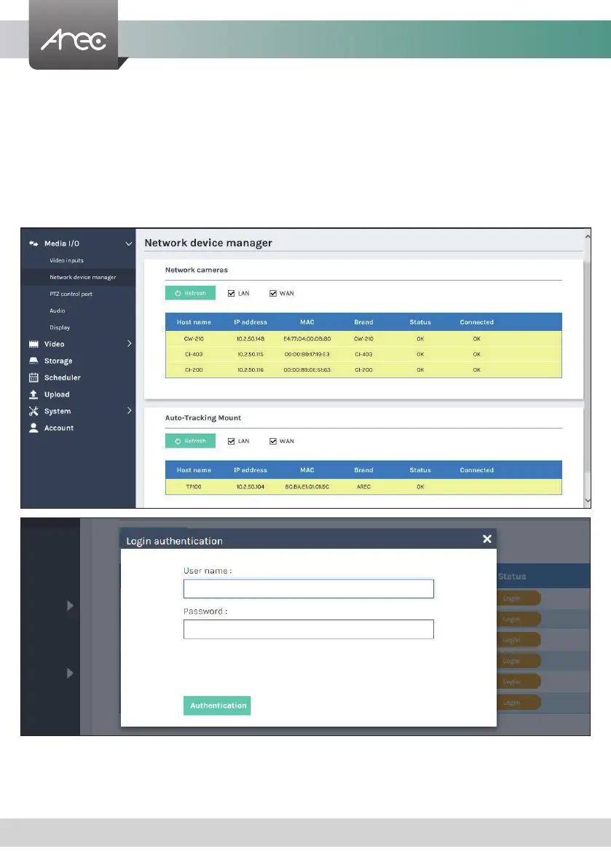The image size is (611, 868).
Task: Collapse the Media I/O menu chevron
Action: click(x=129, y=243)
